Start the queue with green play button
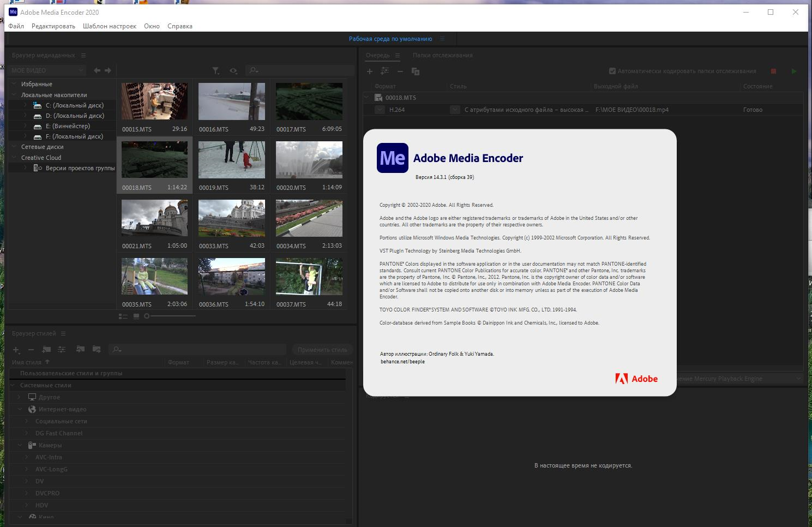 pos(794,71)
